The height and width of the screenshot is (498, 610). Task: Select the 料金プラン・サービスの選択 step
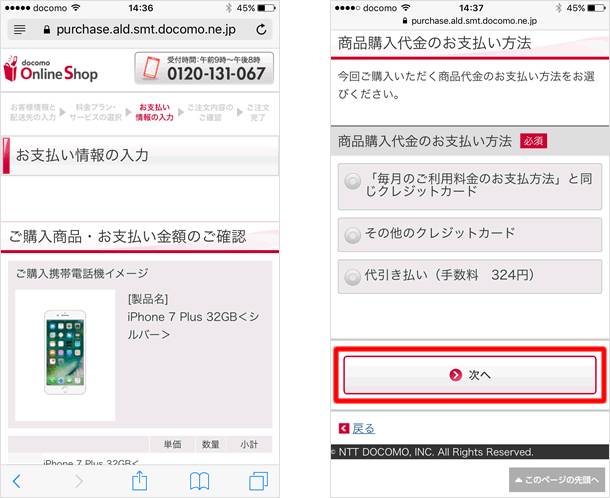coord(96,112)
